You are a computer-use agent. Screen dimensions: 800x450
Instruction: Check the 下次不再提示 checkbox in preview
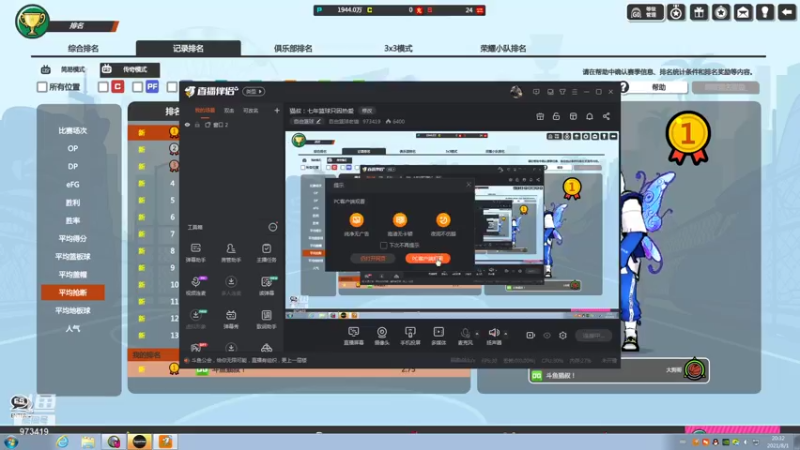384,245
